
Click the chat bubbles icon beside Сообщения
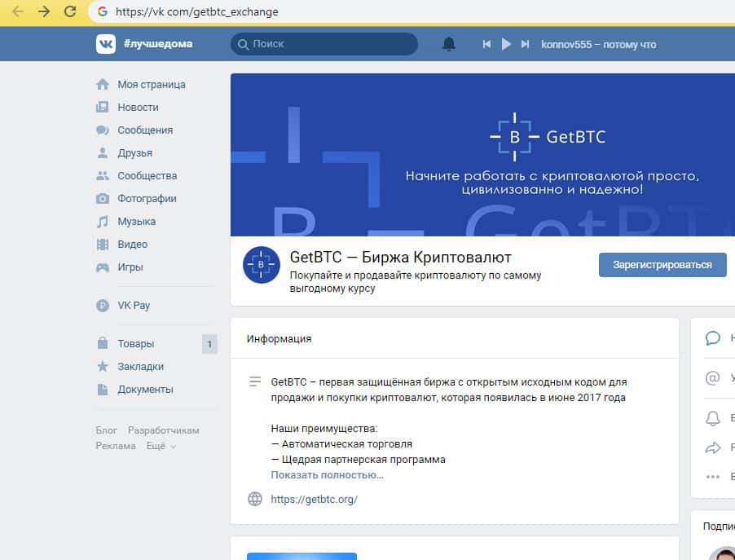[103, 130]
